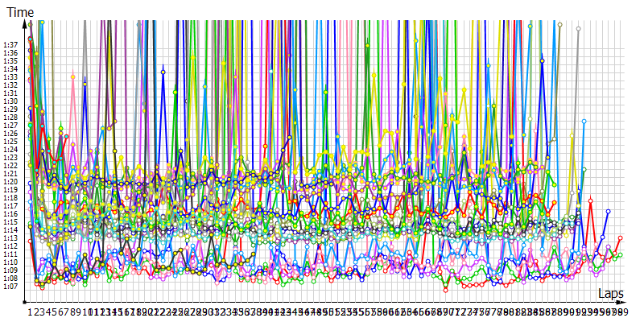This screenshot has height=322, width=644.
Task: Select the 1:25 label on the time axis
Action: [x=10, y=142]
